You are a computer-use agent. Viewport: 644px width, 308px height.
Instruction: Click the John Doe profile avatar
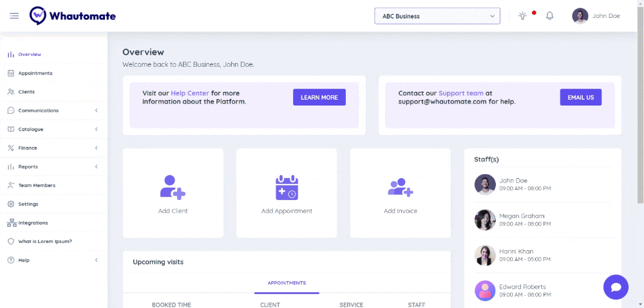click(580, 16)
